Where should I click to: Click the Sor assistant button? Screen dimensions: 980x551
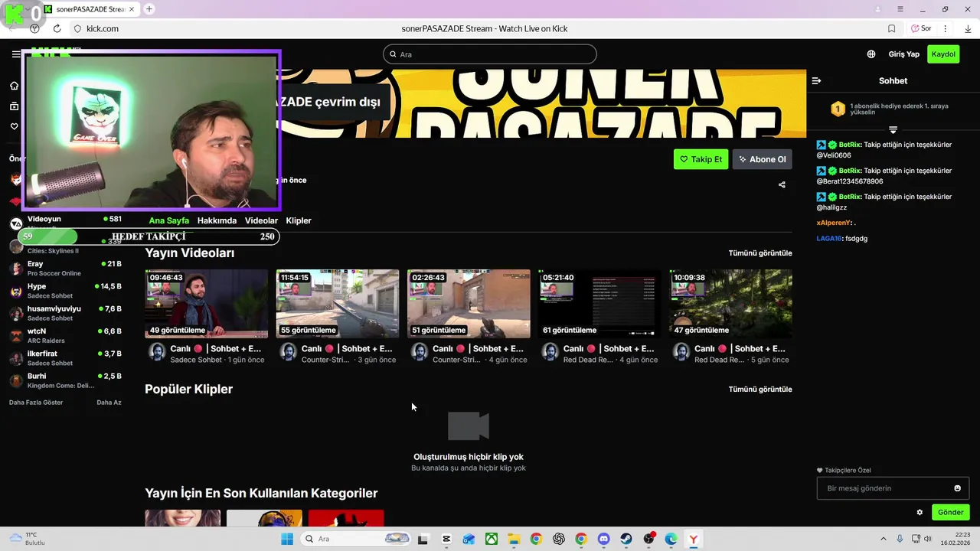coord(921,28)
